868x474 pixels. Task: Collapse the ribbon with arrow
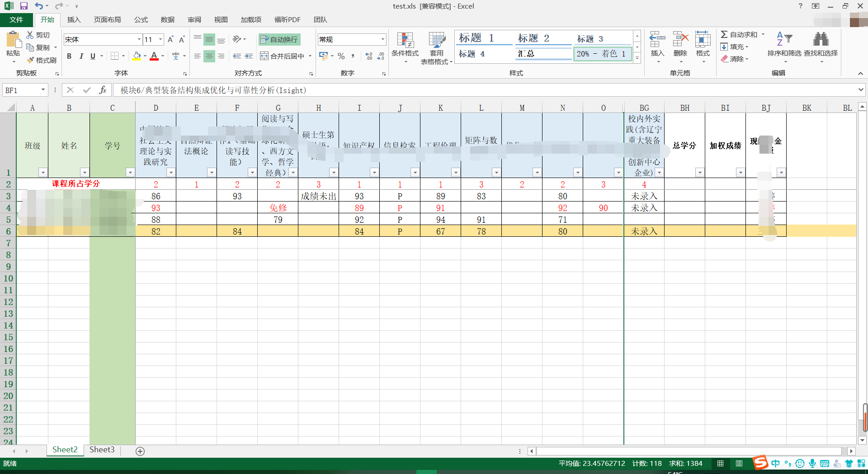pyautogui.click(x=860, y=74)
